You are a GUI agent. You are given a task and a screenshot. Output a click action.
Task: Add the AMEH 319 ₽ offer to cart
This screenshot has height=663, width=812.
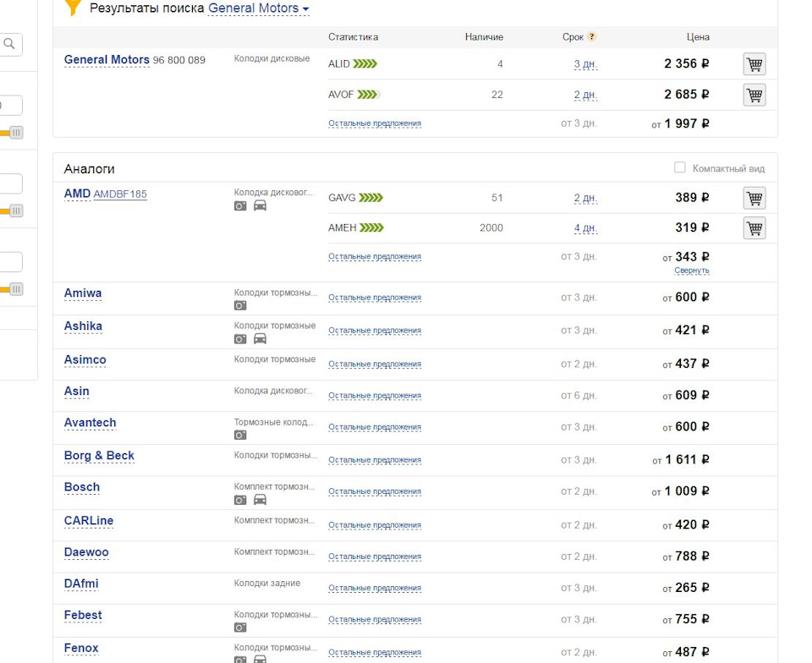click(x=754, y=227)
